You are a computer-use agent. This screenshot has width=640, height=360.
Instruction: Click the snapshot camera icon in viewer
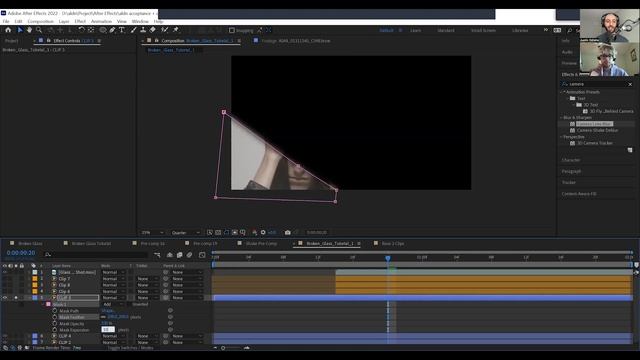click(288, 232)
